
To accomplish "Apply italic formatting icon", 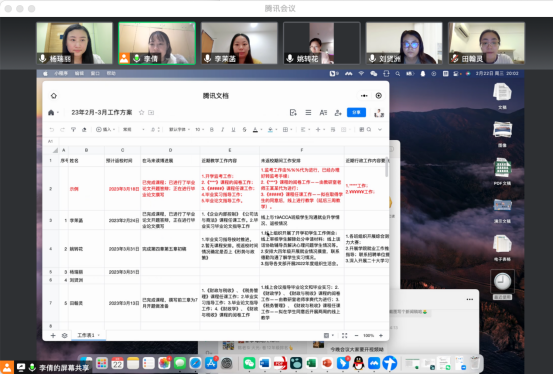I will [223, 130].
